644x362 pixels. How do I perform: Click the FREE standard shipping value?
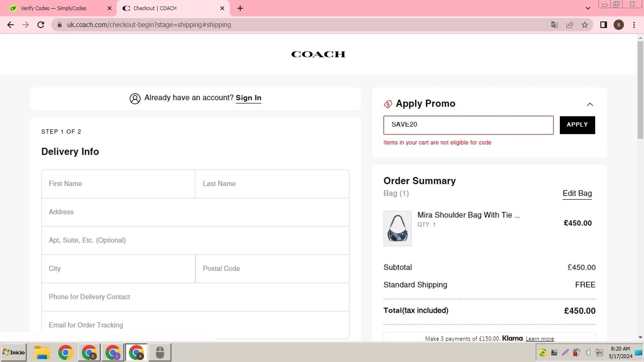tap(585, 285)
